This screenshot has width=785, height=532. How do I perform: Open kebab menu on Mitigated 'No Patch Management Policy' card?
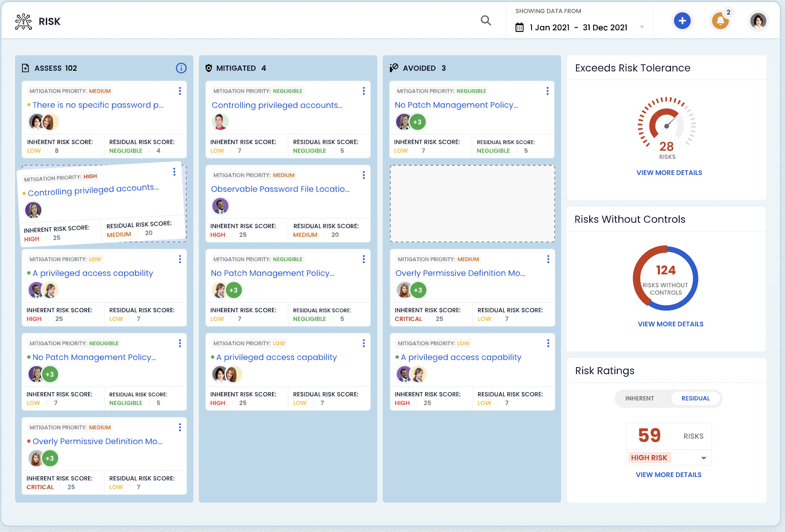click(x=363, y=259)
